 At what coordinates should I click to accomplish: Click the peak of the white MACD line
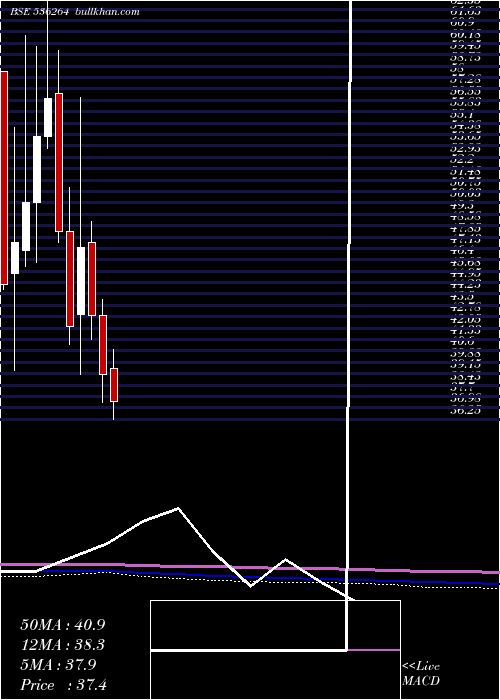(178, 508)
